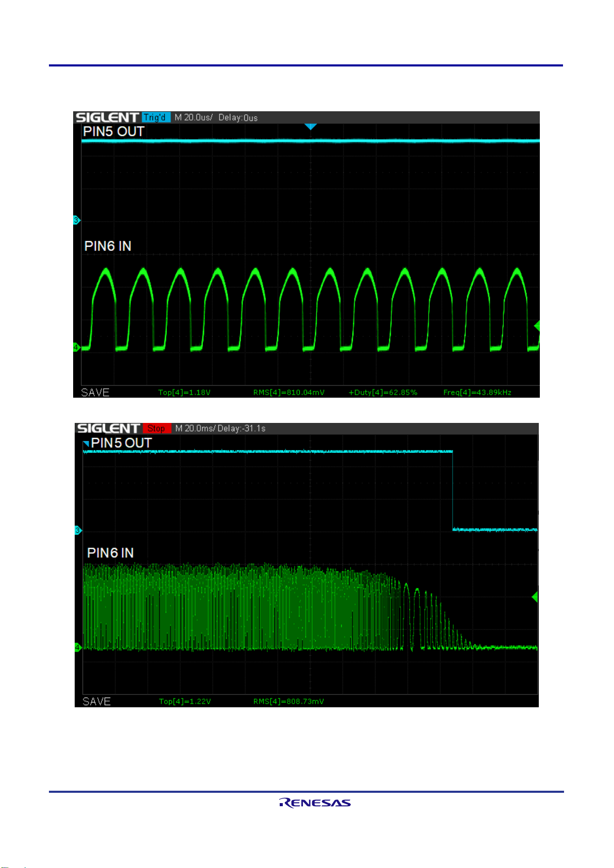614x868 pixels.
Task: Click the 'PIN5 OUT' label in the lower capture
Action: point(121,443)
